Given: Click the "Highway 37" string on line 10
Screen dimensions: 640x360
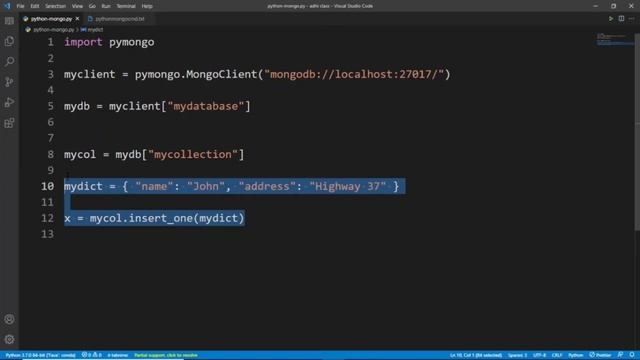Looking at the screenshot, I should (x=347, y=186).
